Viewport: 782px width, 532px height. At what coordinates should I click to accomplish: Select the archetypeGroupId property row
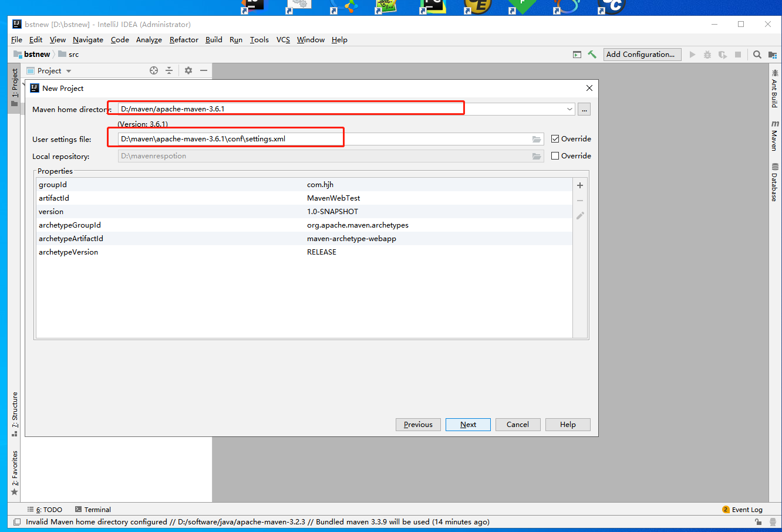(x=304, y=225)
